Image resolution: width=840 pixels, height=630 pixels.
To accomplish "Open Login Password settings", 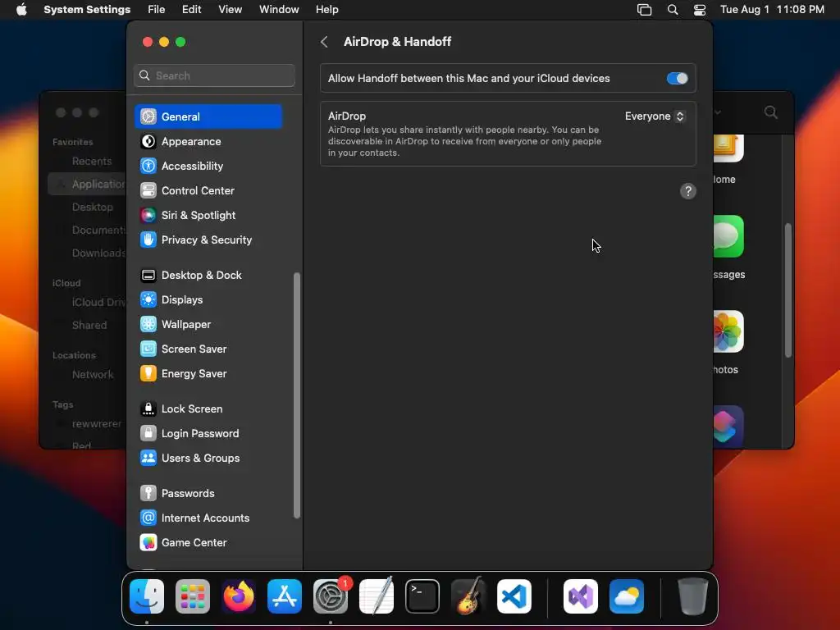I will pyautogui.click(x=208, y=434).
